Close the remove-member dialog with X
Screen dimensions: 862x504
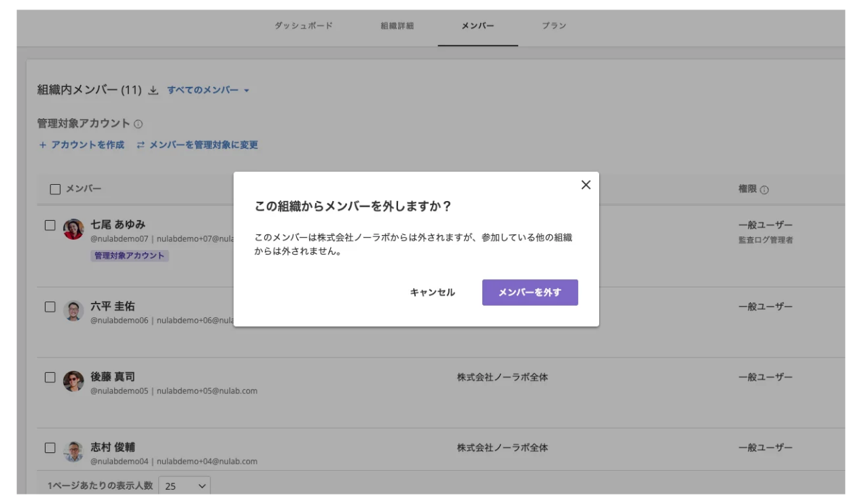click(x=586, y=185)
